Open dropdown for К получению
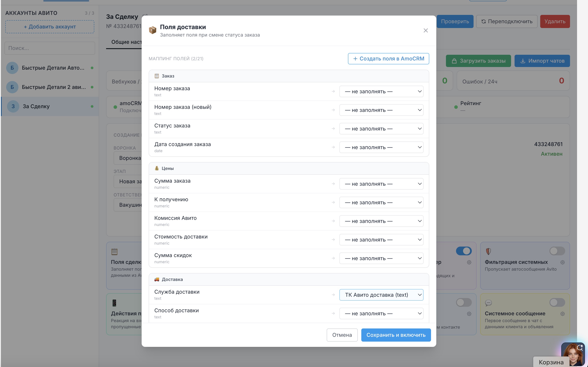 click(x=381, y=202)
